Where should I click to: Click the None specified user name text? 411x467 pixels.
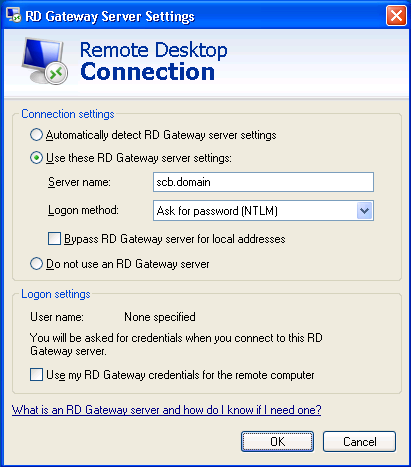coord(160,317)
